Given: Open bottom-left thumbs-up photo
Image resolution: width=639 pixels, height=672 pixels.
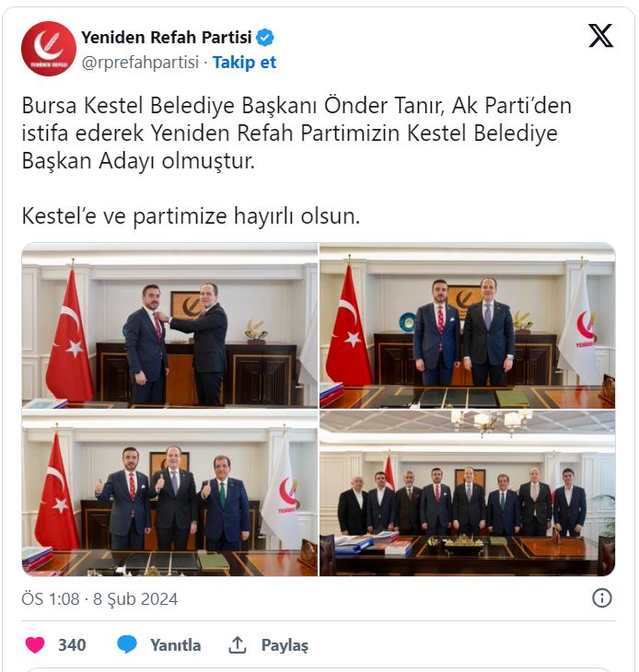Looking at the screenshot, I should coord(169,492).
